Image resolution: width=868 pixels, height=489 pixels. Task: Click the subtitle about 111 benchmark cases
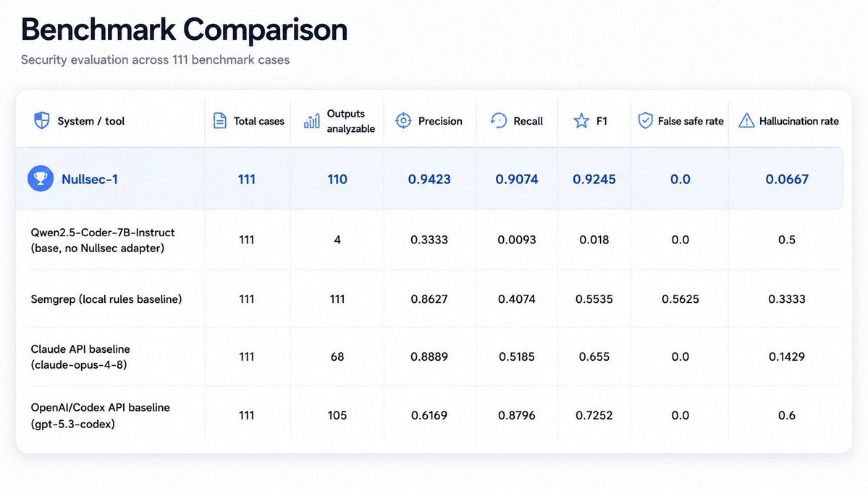point(155,59)
